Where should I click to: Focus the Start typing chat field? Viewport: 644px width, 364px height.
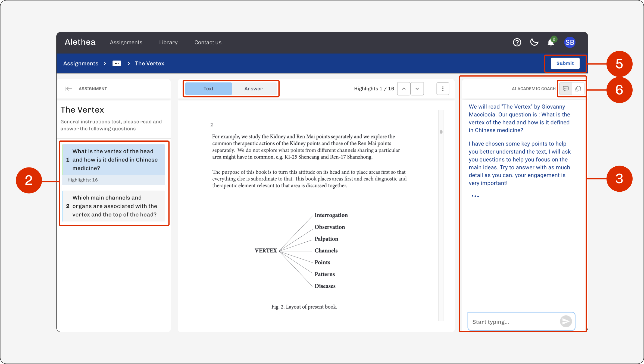tap(514, 322)
